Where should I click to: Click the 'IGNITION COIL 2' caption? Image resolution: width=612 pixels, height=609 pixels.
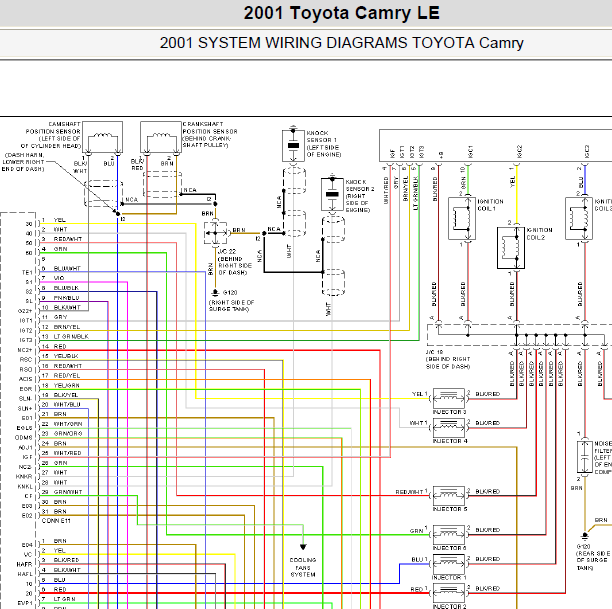539,234
